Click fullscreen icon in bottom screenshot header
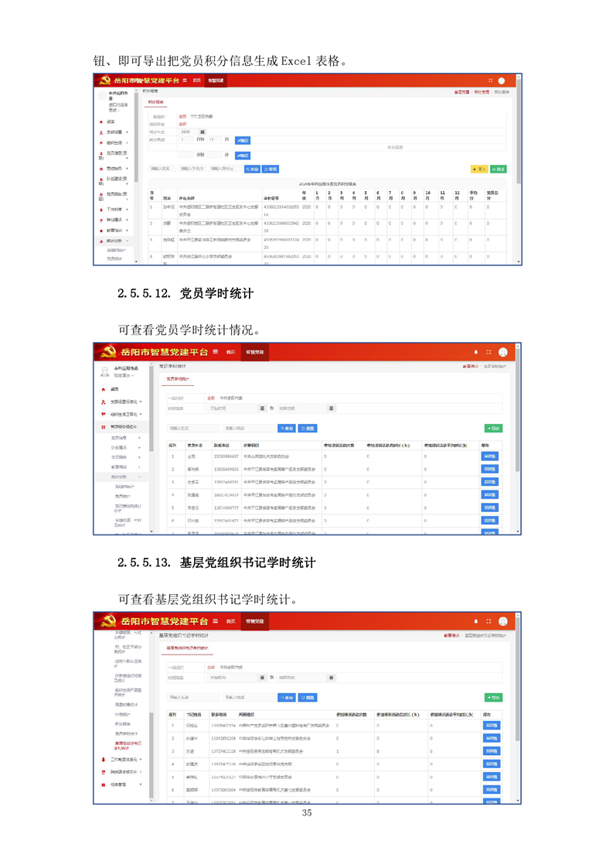613x868 pixels. [489, 621]
